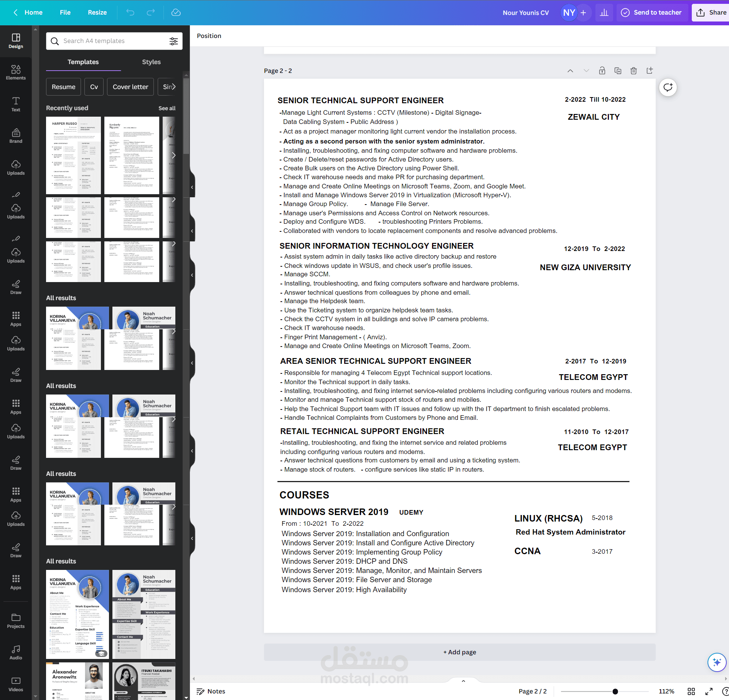Show more template category chips
This screenshot has height=700, width=729.
coord(173,87)
